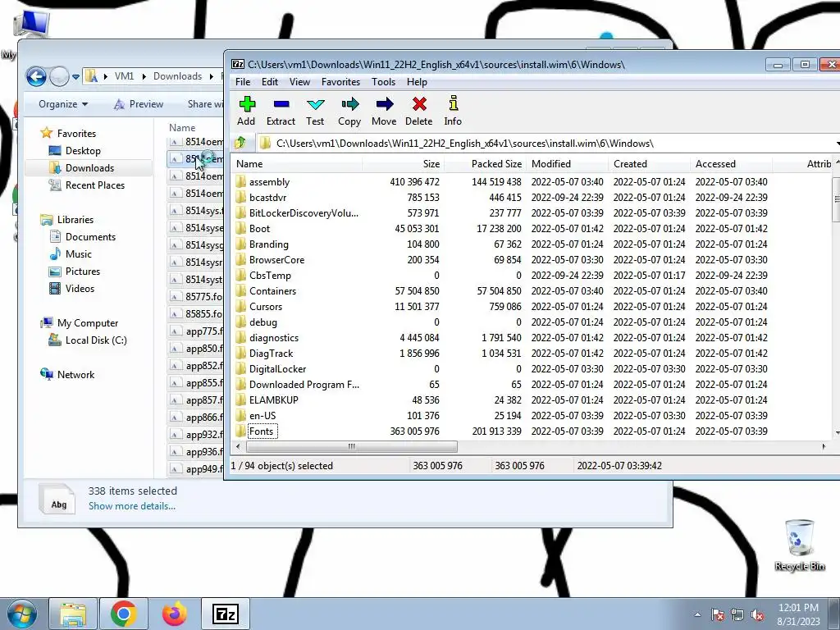Image resolution: width=840 pixels, height=630 pixels.
Task: Sort by the Accessed column header
Action: coord(731,164)
